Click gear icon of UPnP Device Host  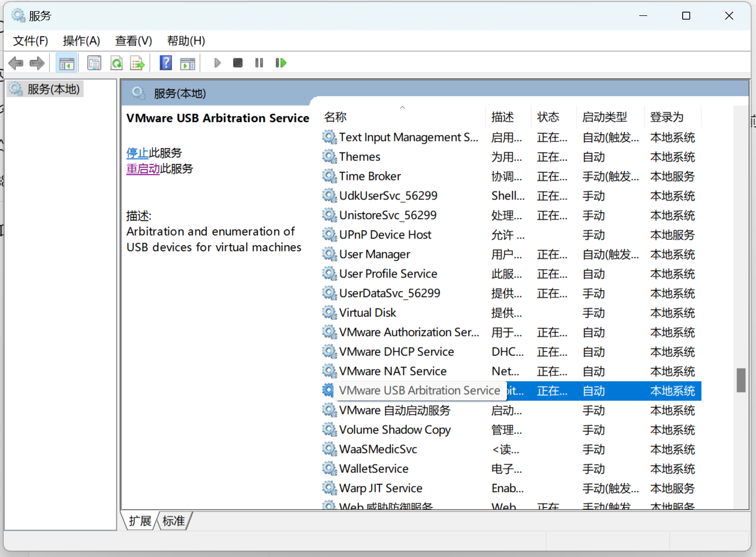[x=330, y=234]
